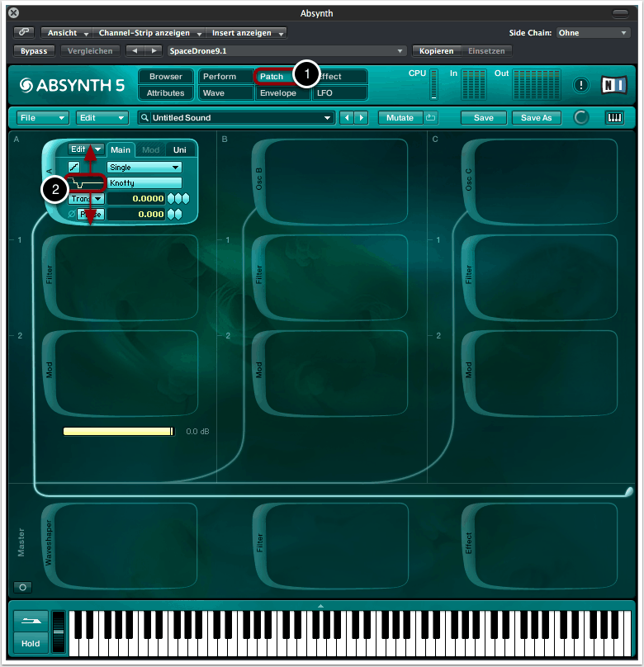
Task: Toggle the on-screen keyboard icon
Action: point(614,118)
